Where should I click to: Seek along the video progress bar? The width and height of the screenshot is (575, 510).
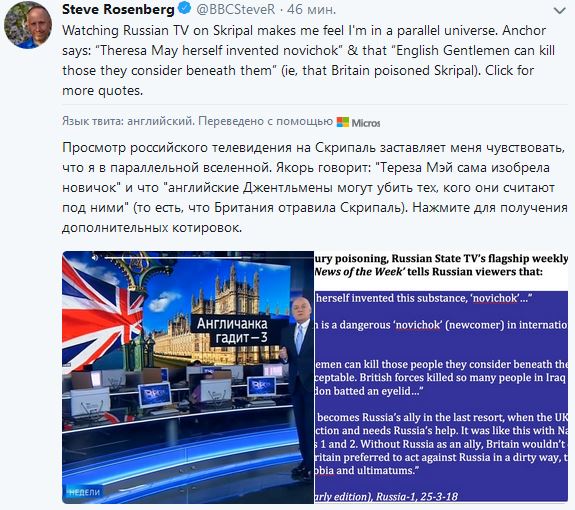tap(209, 258)
